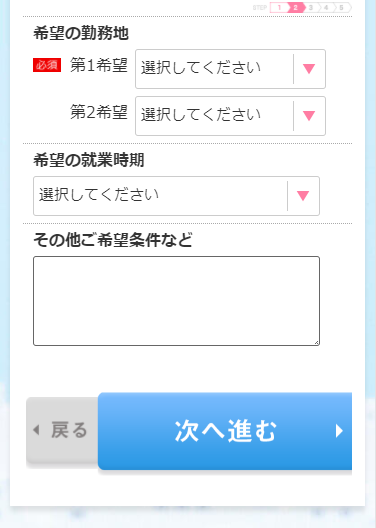Select highlighted step 2 in progress indicator
This screenshot has height=528, width=376.
pyautogui.click(x=296, y=7)
